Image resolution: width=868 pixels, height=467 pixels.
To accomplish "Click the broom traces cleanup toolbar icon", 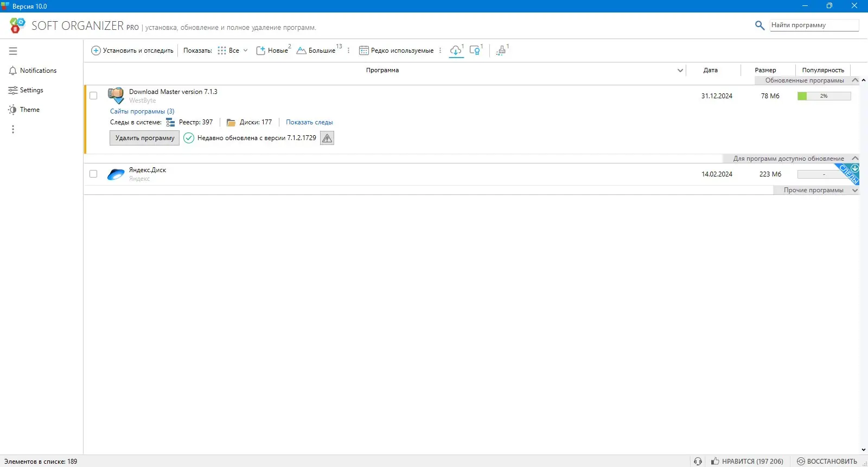I will pyautogui.click(x=502, y=51).
